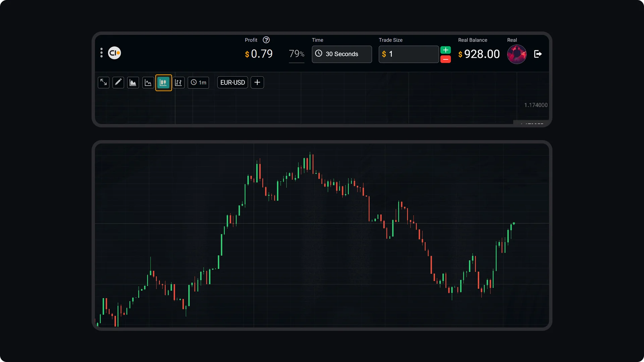Click inside the Trade Size field

(x=409, y=54)
